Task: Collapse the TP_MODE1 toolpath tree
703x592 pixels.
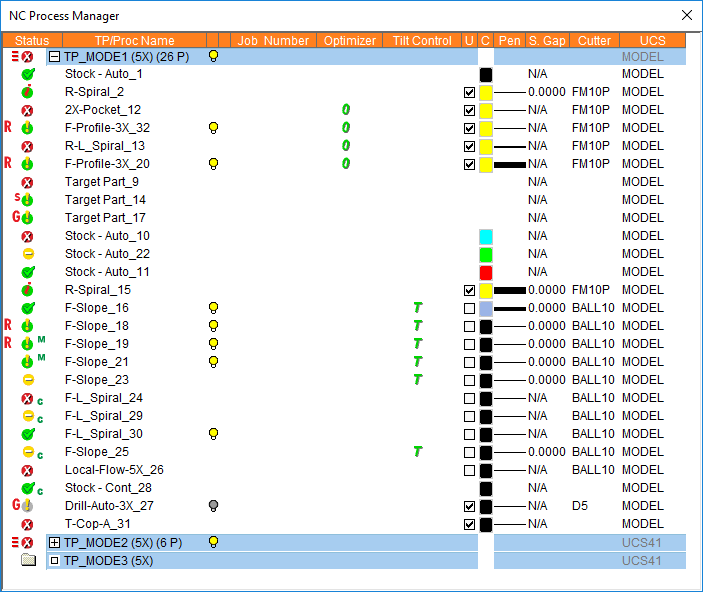Action: coord(55,57)
